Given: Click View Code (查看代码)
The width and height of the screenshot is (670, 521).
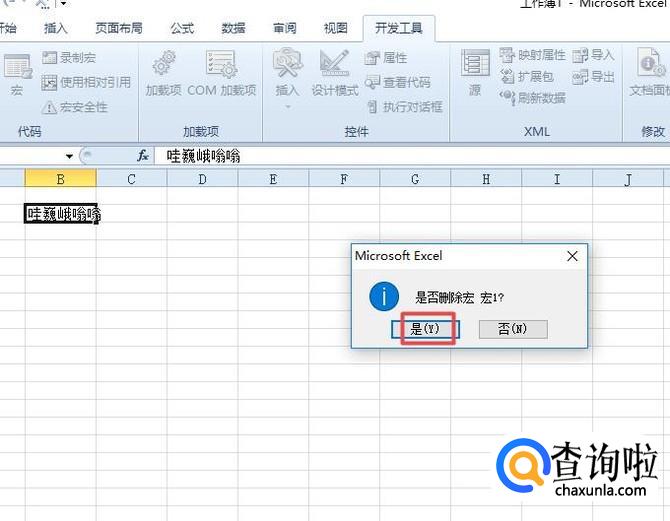Looking at the screenshot, I should (398, 82).
